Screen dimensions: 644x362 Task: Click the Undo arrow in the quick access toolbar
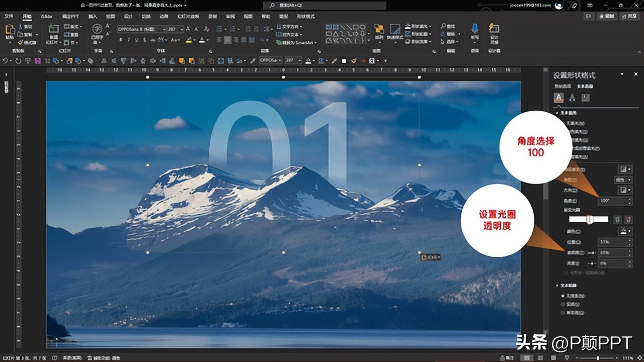tap(5, 61)
